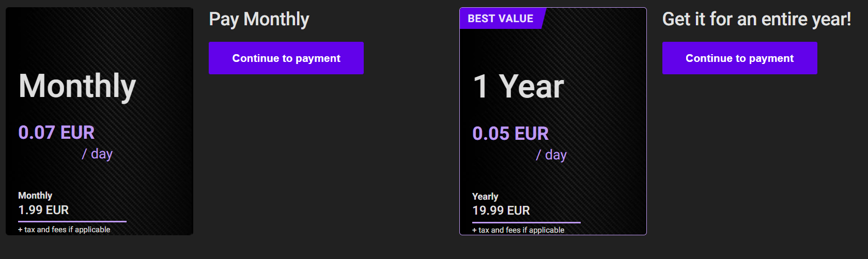This screenshot has width=868, height=259.
Task: Select the Monthly plan card
Action: [99, 121]
